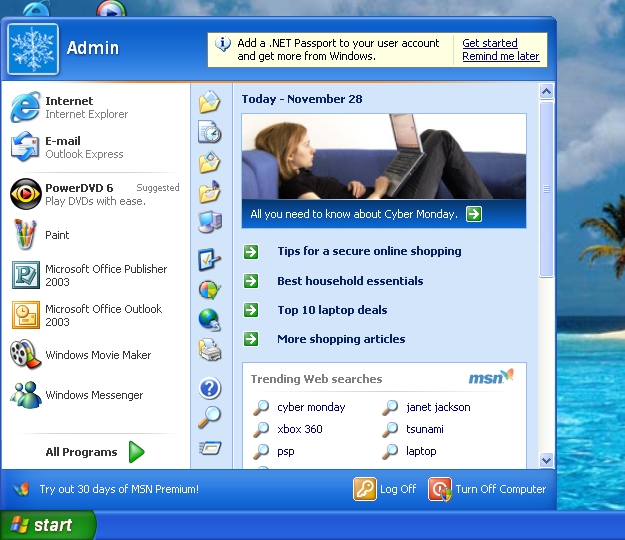Search trending term janet jackson
This screenshot has height=540, width=625.
(x=438, y=407)
